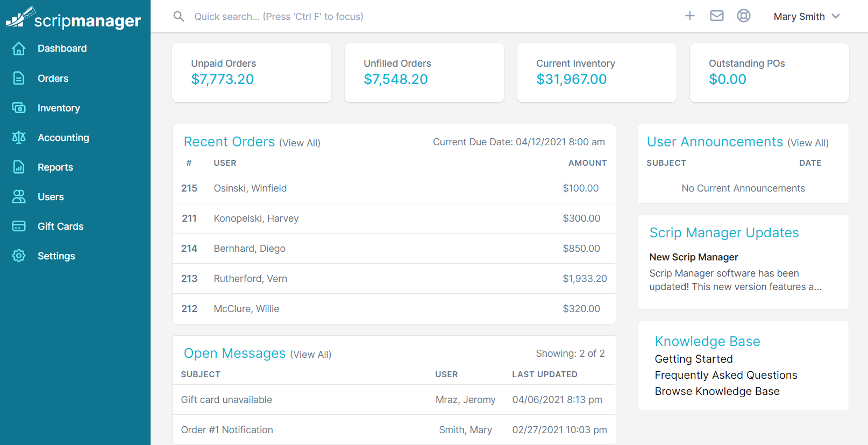
Task: Open order 213 from Rutherford, Vern
Action: (250, 279)
